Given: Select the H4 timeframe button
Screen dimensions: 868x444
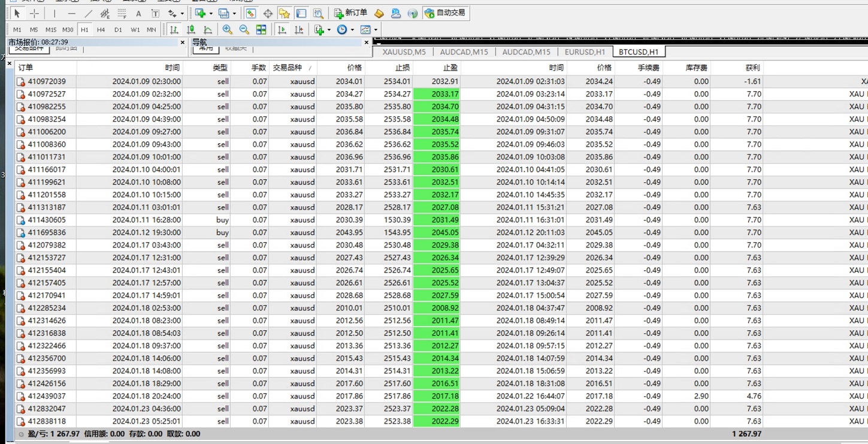Looking at the screenshot, I should point(101,29).
